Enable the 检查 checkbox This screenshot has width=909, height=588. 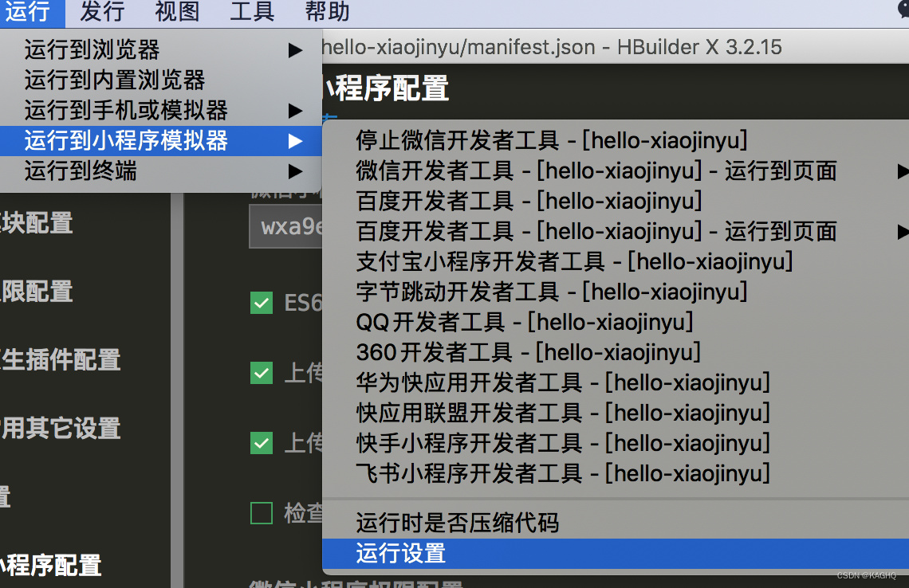pos(261,513)
